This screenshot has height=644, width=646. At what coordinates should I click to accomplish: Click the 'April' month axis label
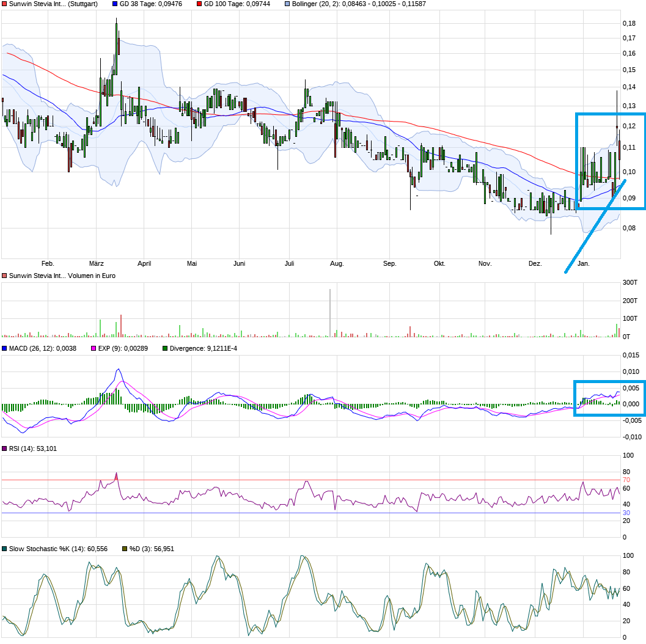[x=144, y=263]
